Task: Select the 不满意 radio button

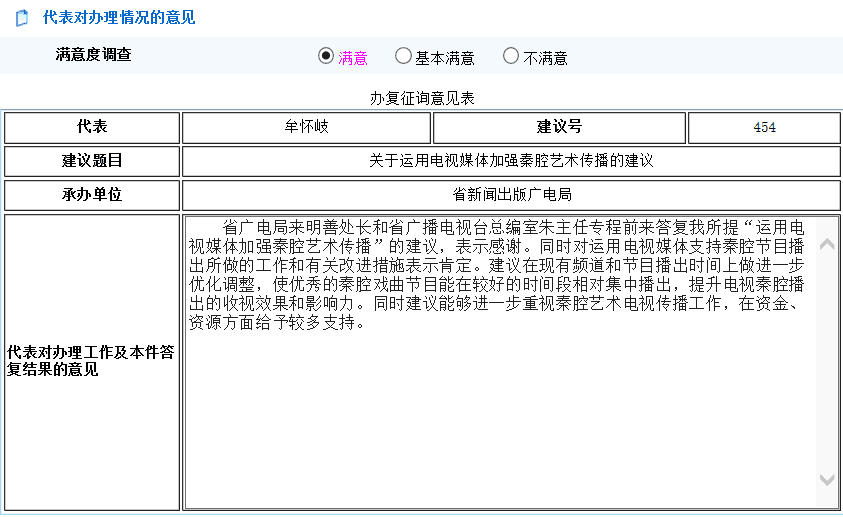Action: pyautogui.click(x=511, y=55)
